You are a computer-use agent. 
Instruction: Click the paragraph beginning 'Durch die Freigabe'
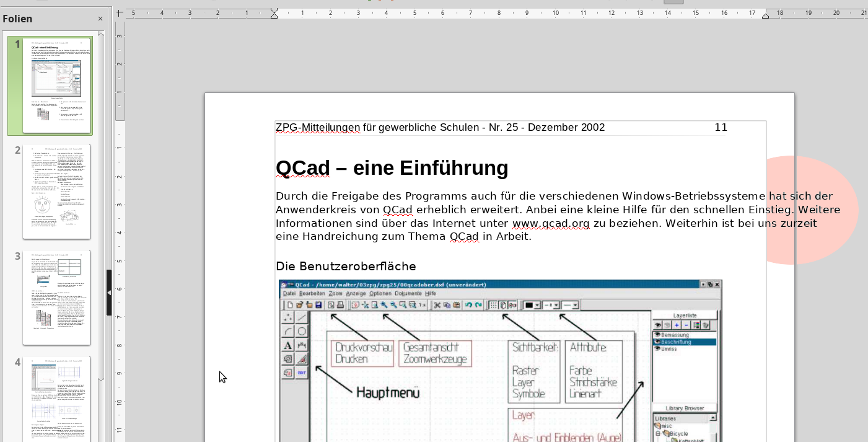(558, 216)
